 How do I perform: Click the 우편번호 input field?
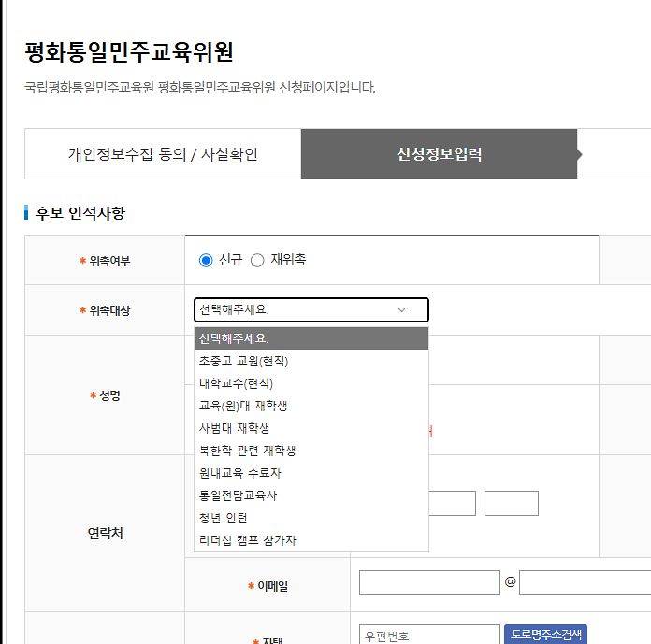tap(429, 635)
